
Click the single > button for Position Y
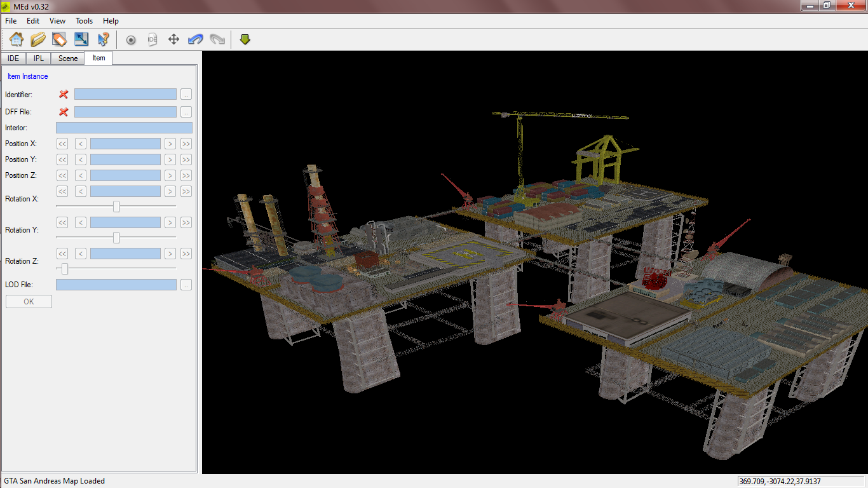170,159
